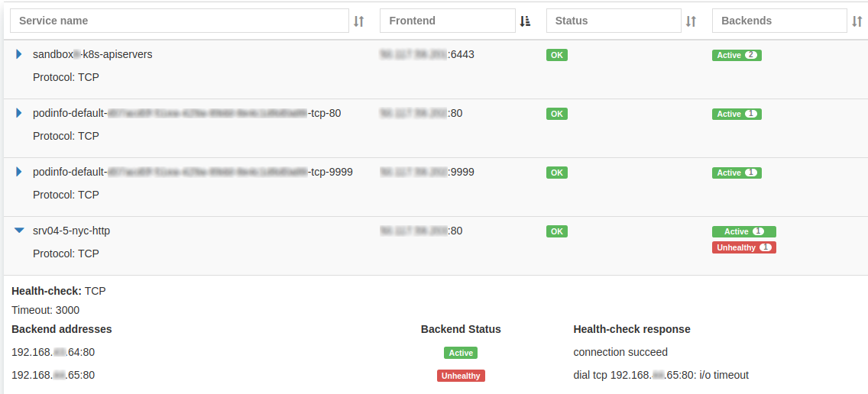Expand the podinfo-default tcp-80 service row
Image resolution: width=868 pixels, height=394 pixels.
(19, 113)
